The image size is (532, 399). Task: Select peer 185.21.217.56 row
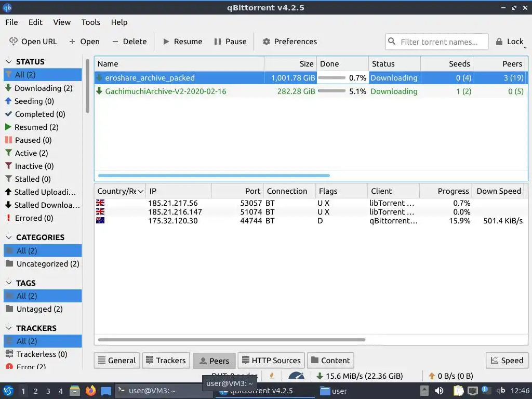tap(311, 203)
